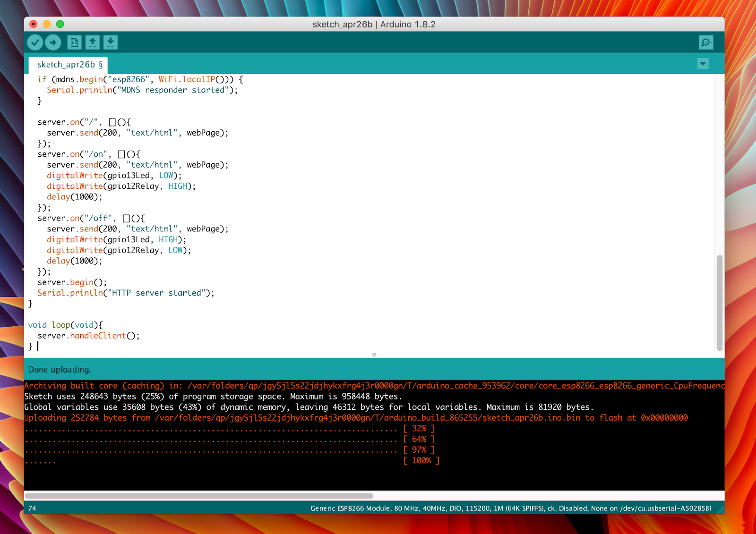Click digitalWrite(gpio13Led, HIGH); line
Viewport: 756px width, 534px height.
click(x=116, y=240)
